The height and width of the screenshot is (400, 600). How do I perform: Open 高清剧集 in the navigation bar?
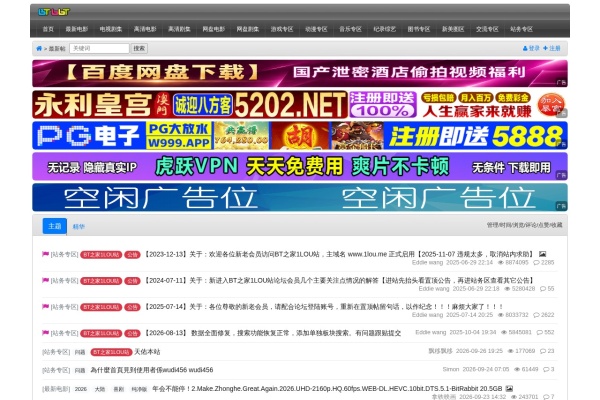[179, 29]
